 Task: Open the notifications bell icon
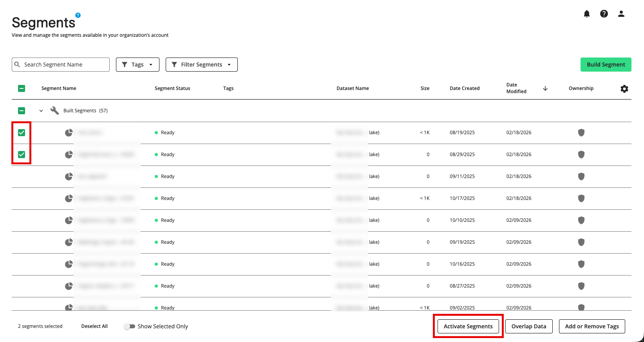click(586, 14)
